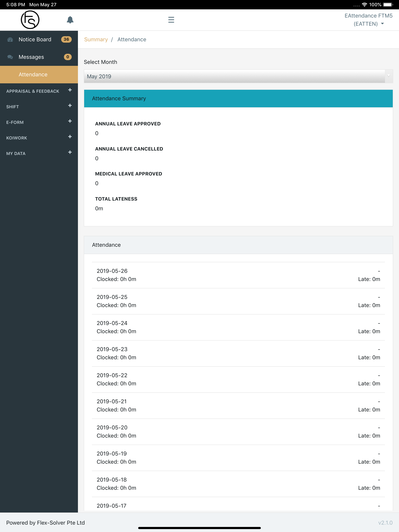Select attendance row 2019-05-21
The image size is (399, 532).
(238, 405)
